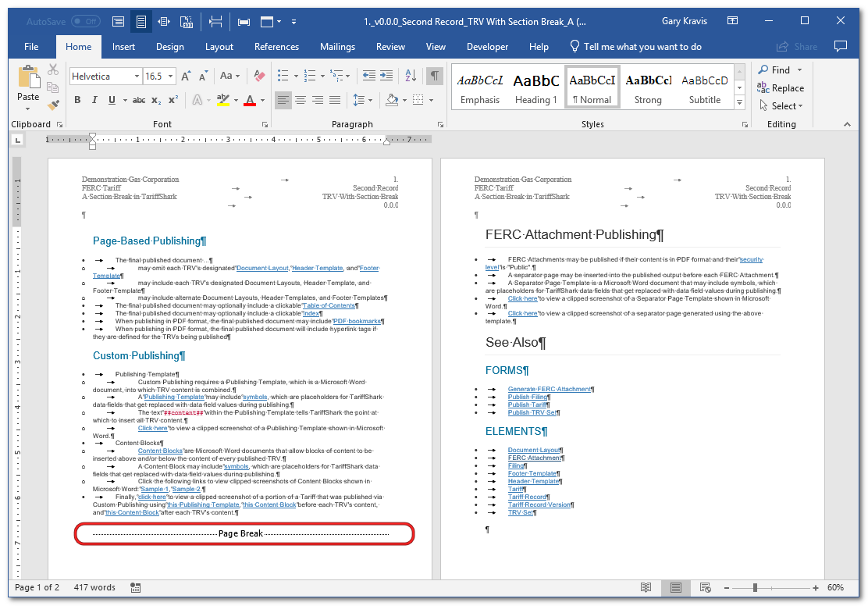Viewport: 868px width, 606px height.
Task: Open the Customize Quick Access Toolbar dropdown
Action: click(294, 22)
